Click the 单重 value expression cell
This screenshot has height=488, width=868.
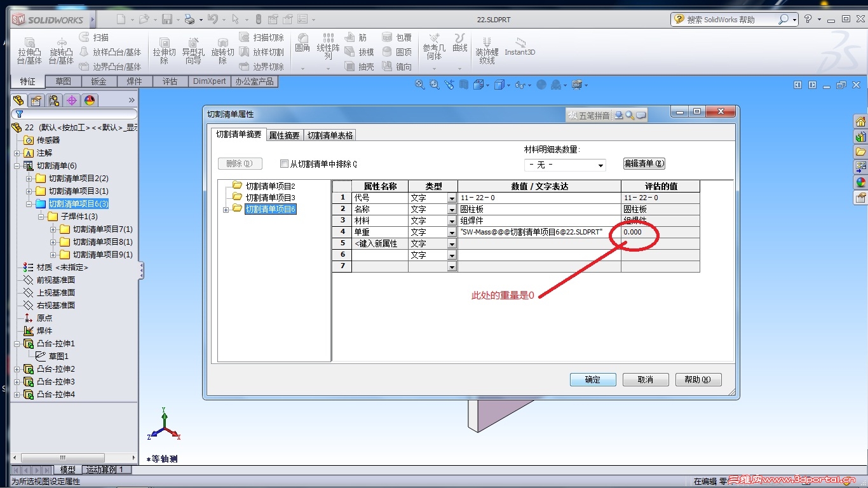point(539,233)
